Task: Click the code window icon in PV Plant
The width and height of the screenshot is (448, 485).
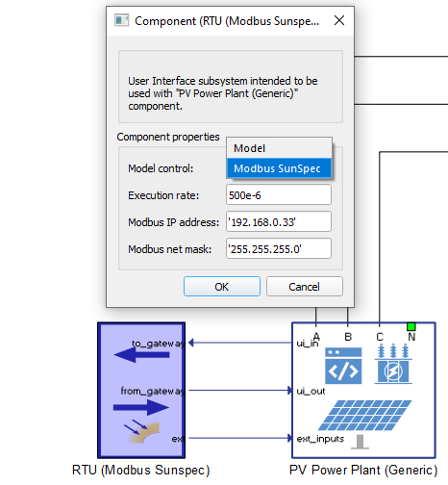Action: tap(343, 366)
